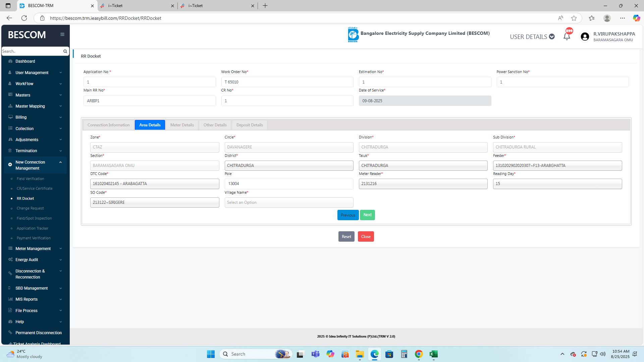This screenshot has height=362, width=644.
Task: Click the notification bell icon
Action: (567, 37)
